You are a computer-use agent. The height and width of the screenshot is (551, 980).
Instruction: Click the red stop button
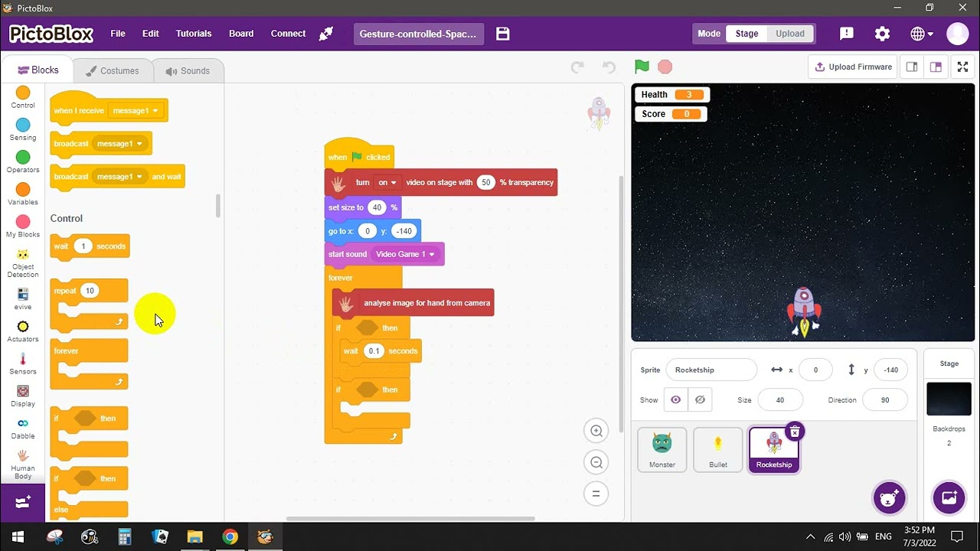(x=665, y=67)
